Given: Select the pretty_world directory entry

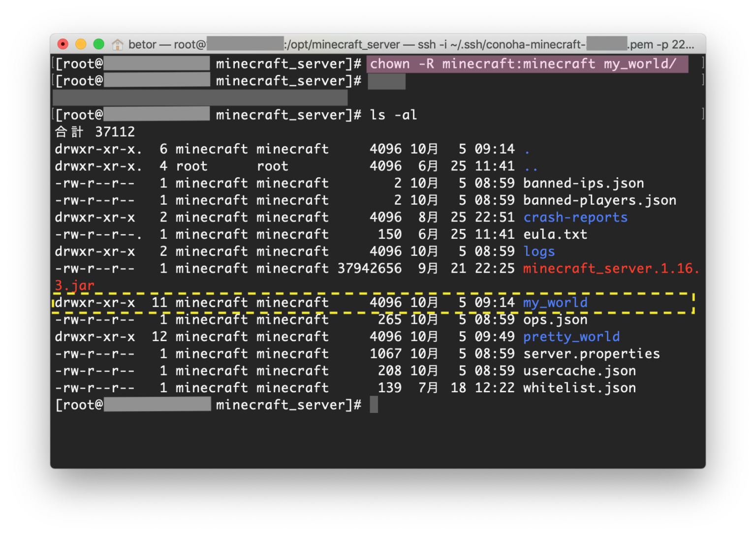Looking at the screenshot, I should [x=571, y=337].
